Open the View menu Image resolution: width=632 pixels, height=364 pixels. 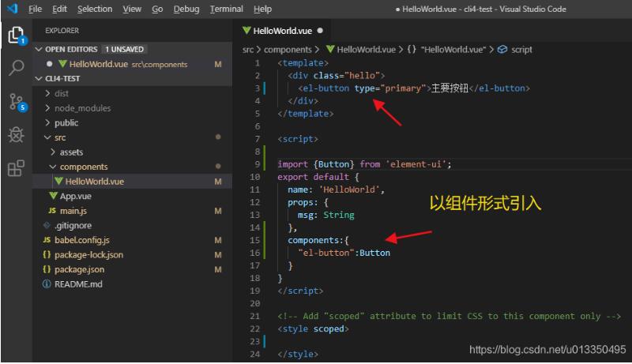pyautogui.click(x=132, y=9)
